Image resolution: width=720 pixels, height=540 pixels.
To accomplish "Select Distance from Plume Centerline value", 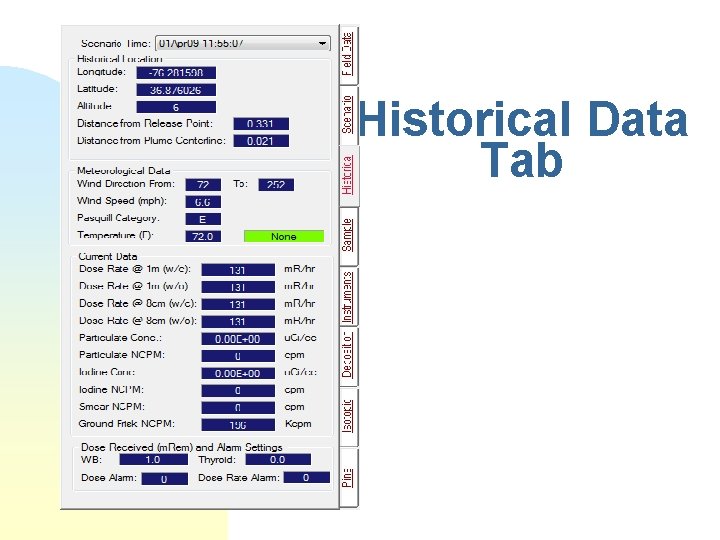I will coord(261,141).
